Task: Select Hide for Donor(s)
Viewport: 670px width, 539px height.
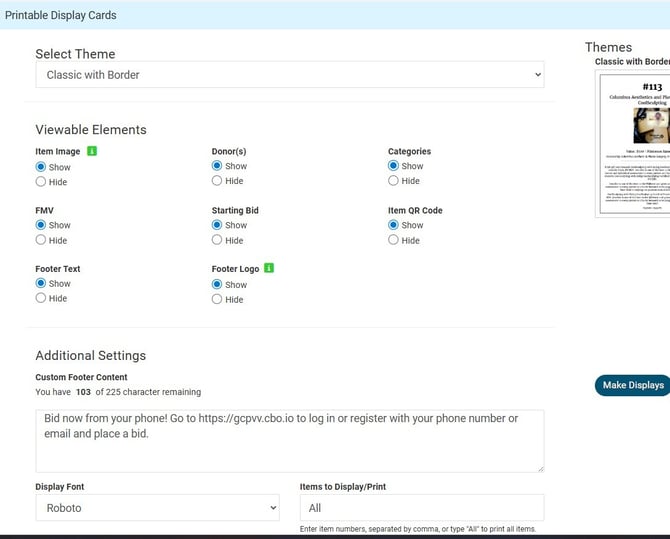Action: click(217, 181)
